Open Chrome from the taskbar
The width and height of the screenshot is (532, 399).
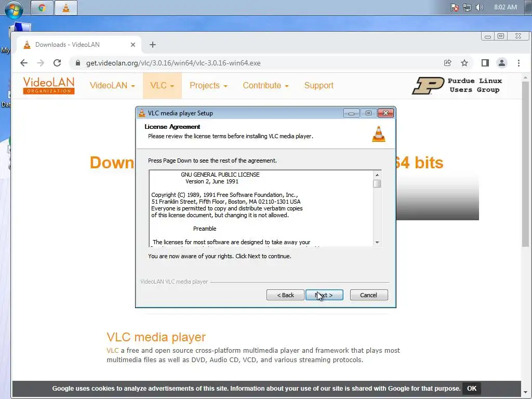coord(42,8)
